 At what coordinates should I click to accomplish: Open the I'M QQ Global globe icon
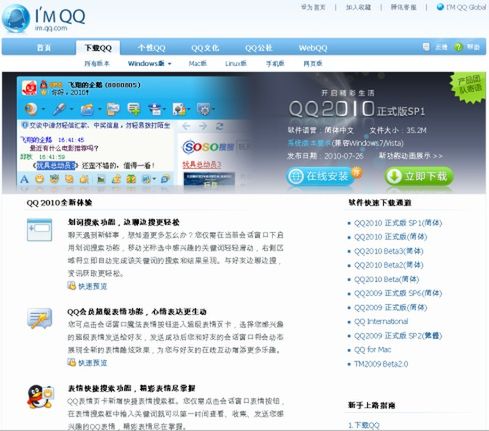point(440,7)
